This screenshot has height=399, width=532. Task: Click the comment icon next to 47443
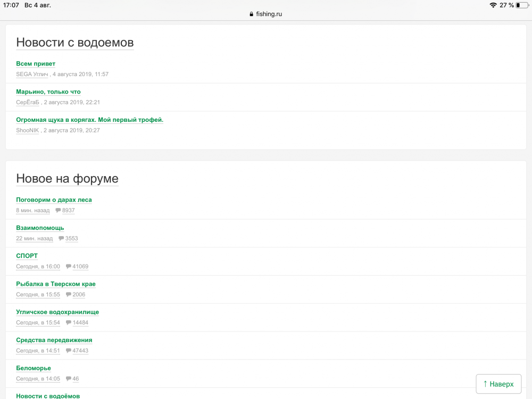tap(69, 351)
